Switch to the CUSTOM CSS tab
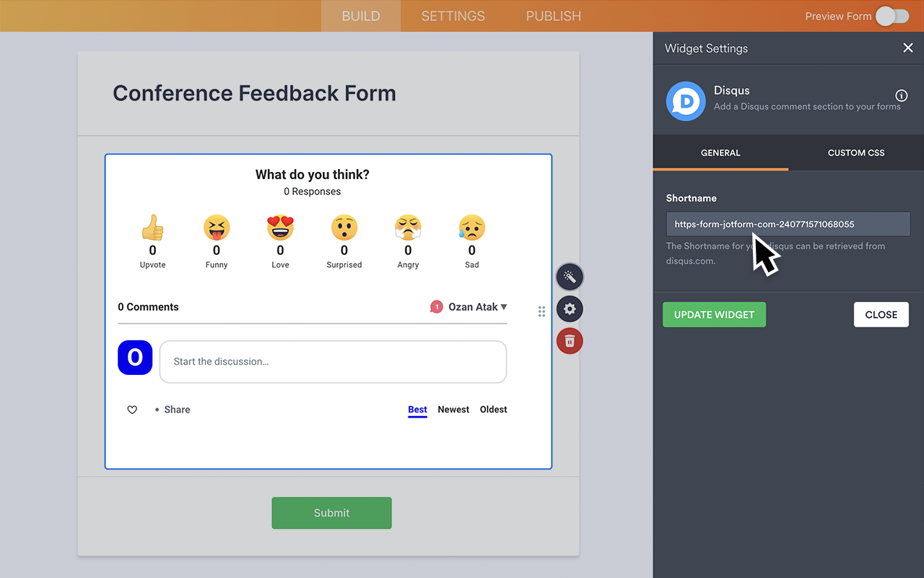 click(855, 152)
